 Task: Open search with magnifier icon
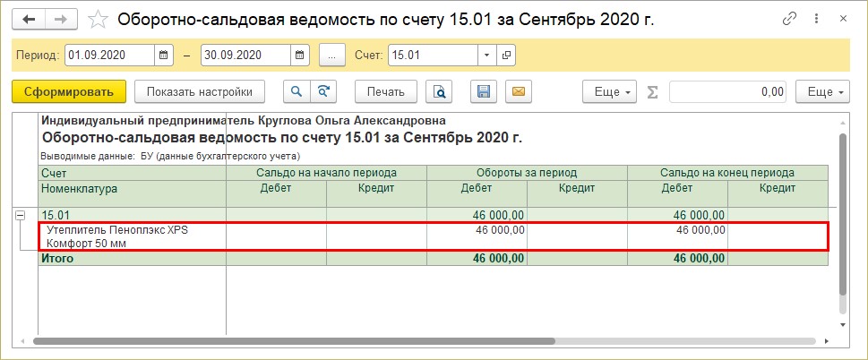[296, 92]
